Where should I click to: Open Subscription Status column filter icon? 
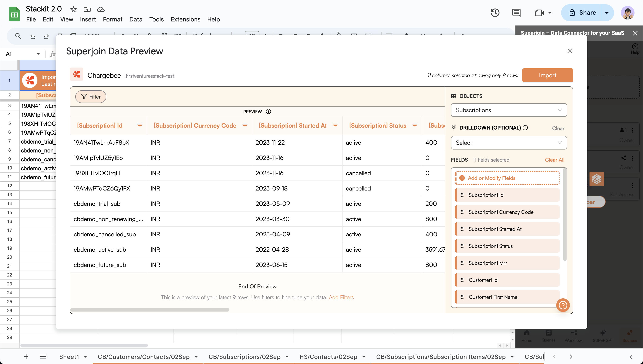click(x=415, y=126)
